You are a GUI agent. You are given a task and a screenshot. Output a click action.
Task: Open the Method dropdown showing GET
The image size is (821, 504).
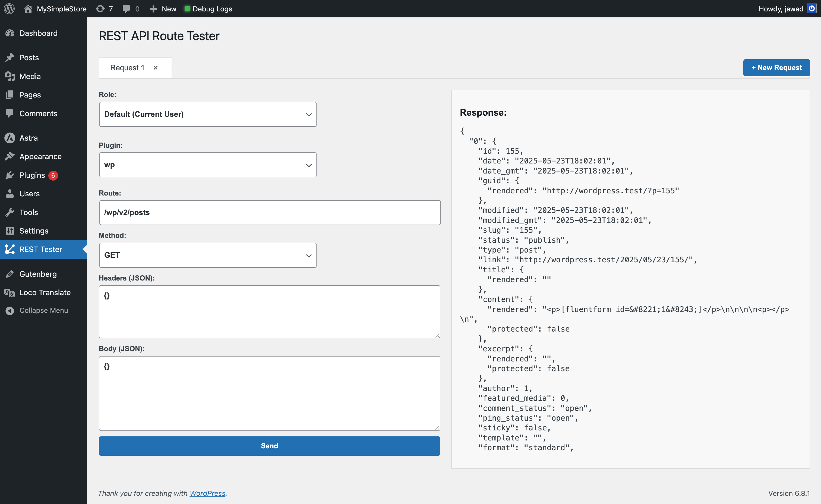coord(208,255)
